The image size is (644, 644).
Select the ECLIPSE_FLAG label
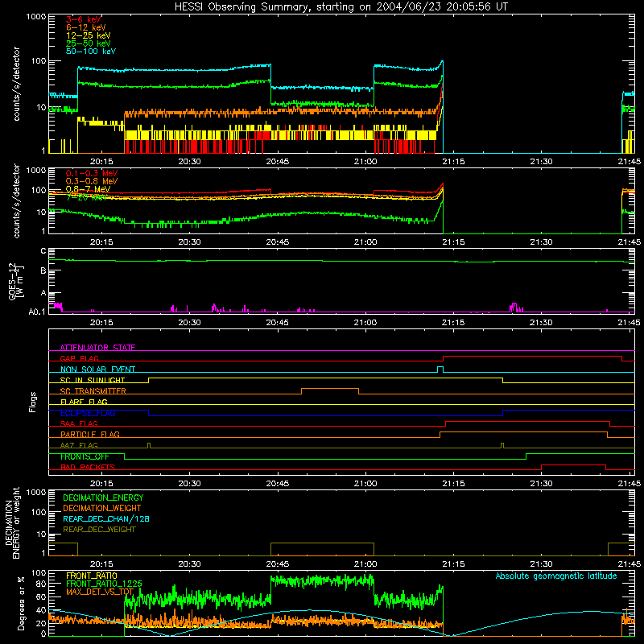[88, 413]
